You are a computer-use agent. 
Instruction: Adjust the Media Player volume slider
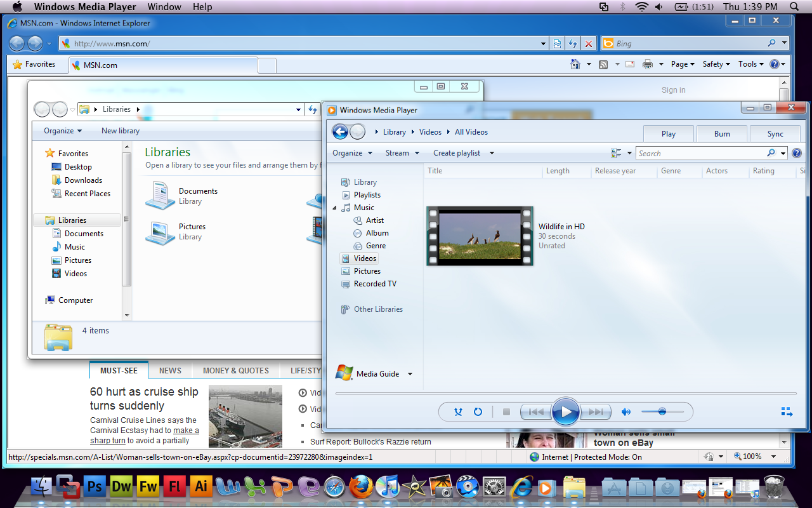(x=662, y=412)
